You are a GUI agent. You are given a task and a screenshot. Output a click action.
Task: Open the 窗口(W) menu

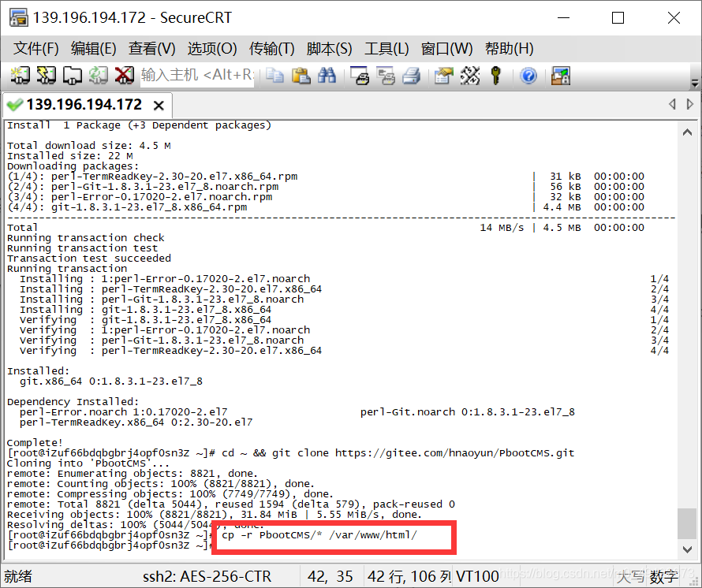tap(446, 48)
